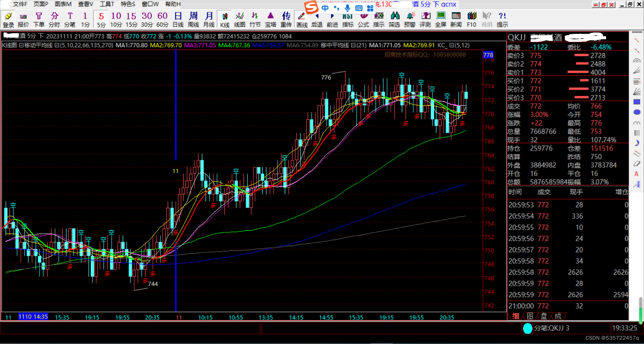This screenshot has height=344, width=644.
Task: Switch to 月线 monthly chart
Action: click(209, 19)
